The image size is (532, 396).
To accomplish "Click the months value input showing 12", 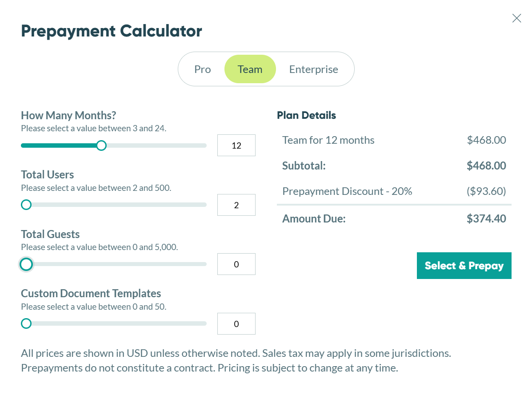I will [236, 145].
